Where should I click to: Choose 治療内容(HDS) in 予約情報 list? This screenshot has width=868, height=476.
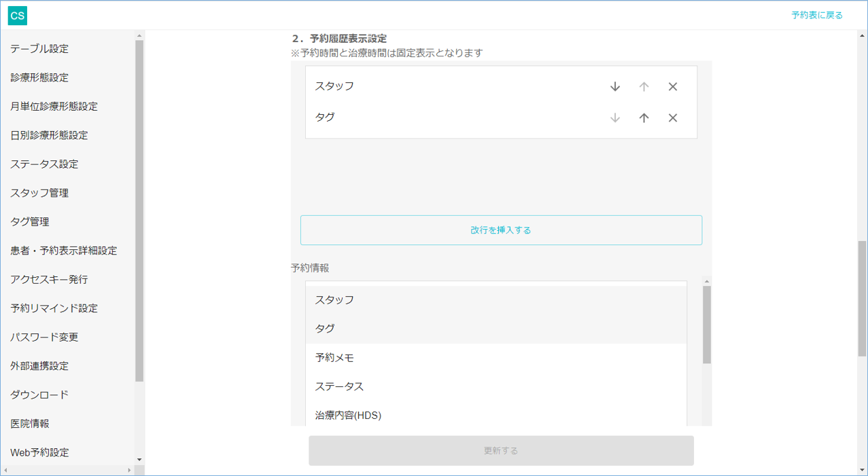pos(348,415)
